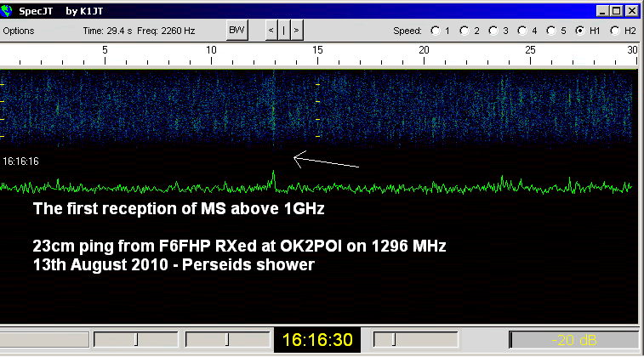Select Speed 1 radio button
Screen dimensions: 644x357
tap(436, 31)
